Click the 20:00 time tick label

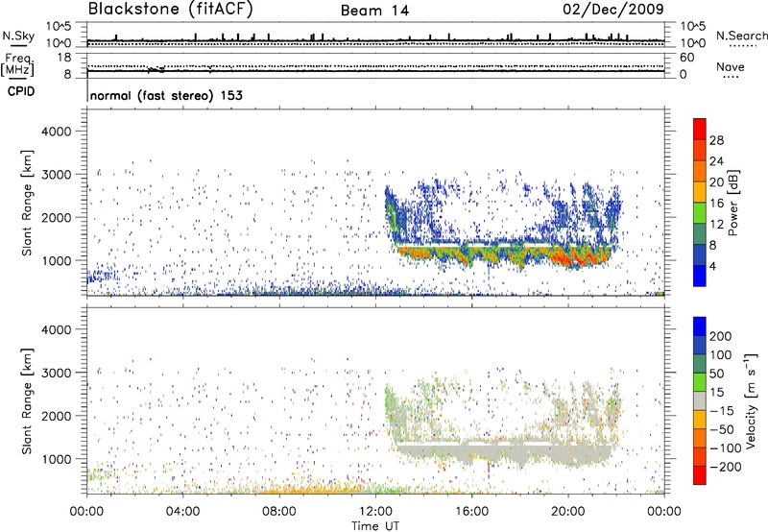[568, 512]
